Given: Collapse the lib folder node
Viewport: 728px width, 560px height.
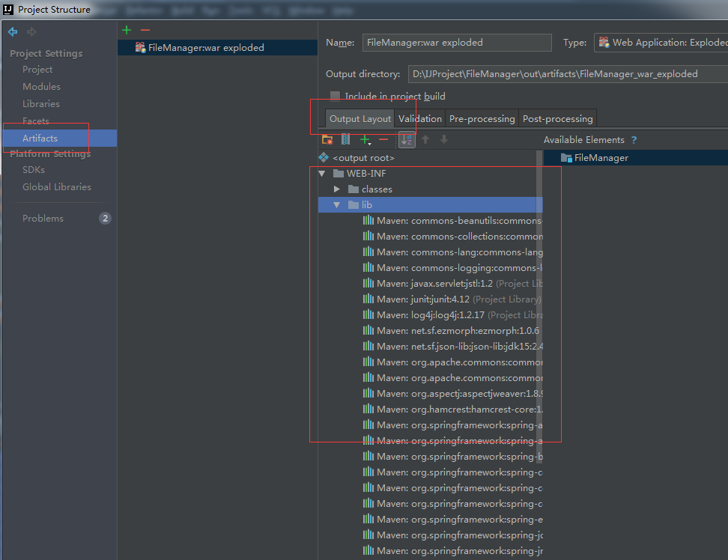Looking at the screenshot, I should (x=337, y=205).
